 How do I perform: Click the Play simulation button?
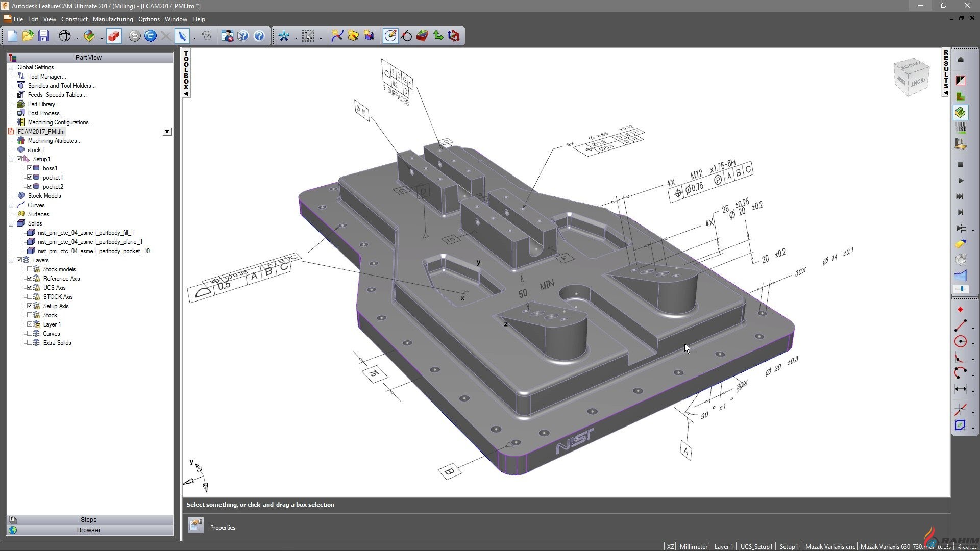coord(960,181)
